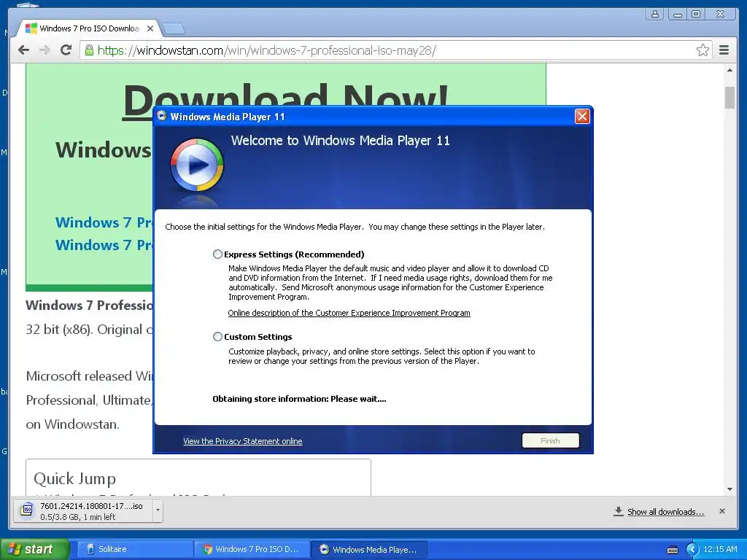
Task: Open the Windows Start menu
Action: (34, 549)
